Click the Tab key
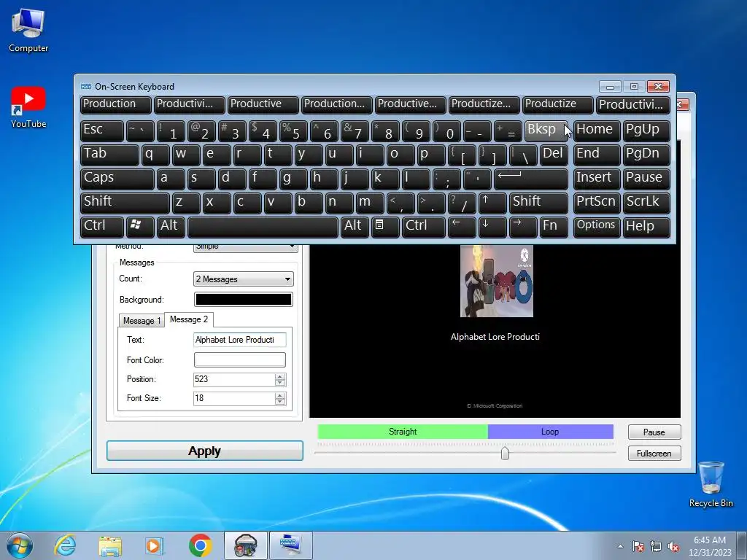This screenshot has height=560, width=747. click(109, 155)
